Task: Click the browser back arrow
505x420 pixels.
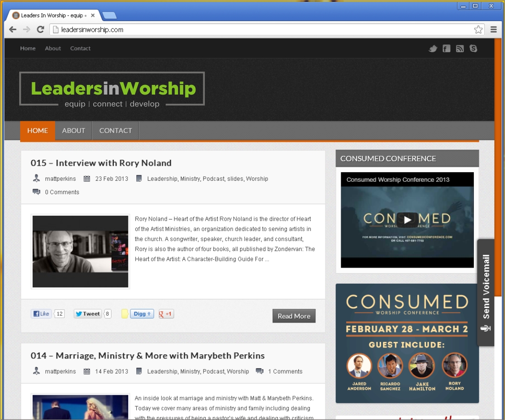Action: point(13,30)
